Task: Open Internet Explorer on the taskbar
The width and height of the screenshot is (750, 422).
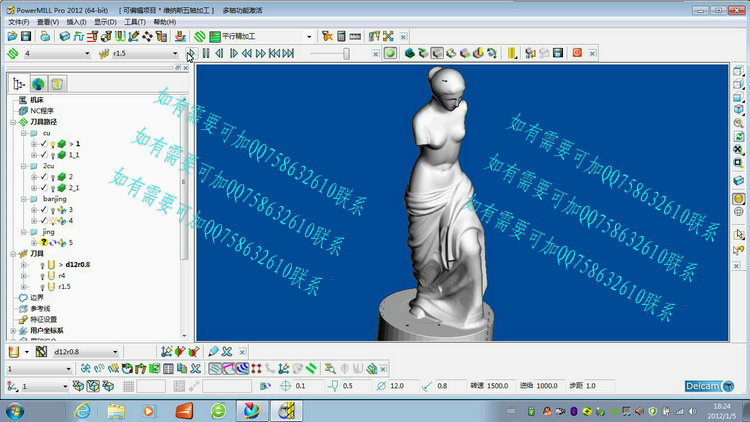Action: click(83, 411)
